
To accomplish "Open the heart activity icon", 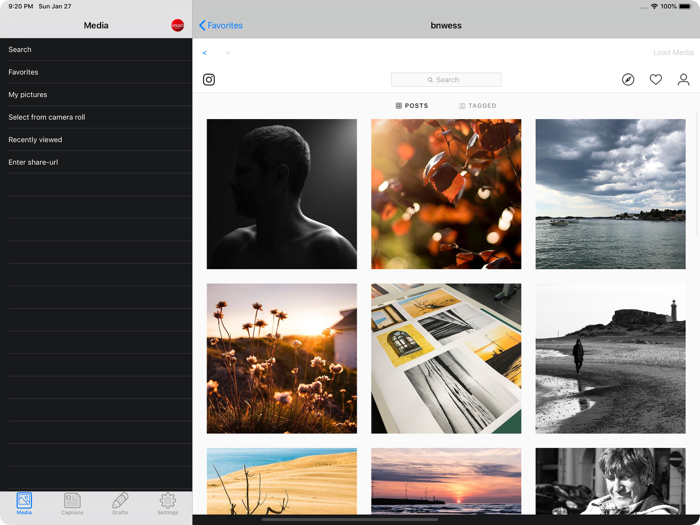I will (x=655, y=79).
